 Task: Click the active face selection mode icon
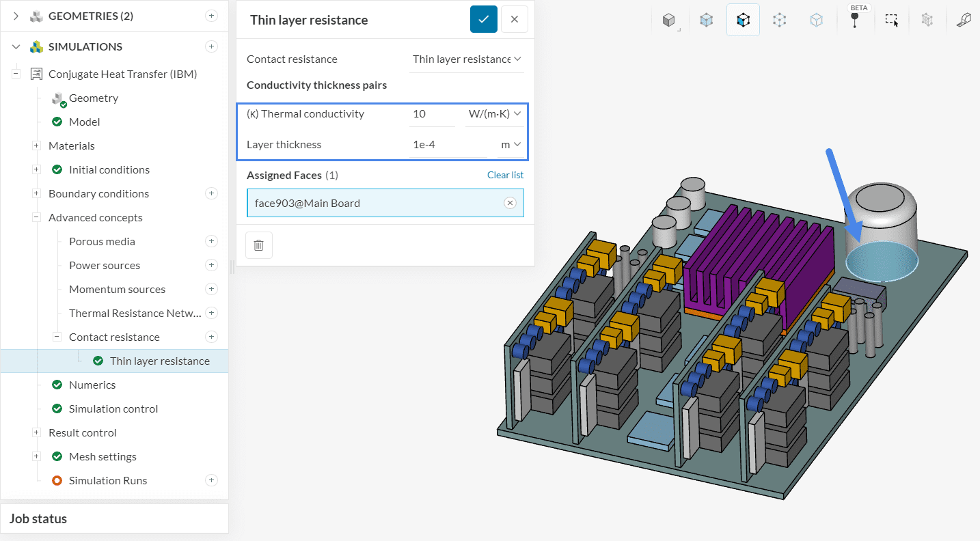point(743,20)
